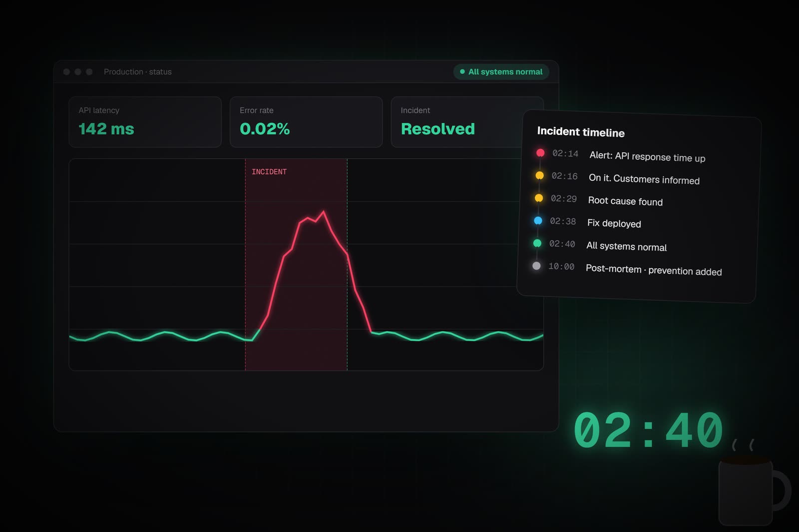Click the 'All systems normal' status badge
The width and height of the screenshot is (799, 532).
501,72
